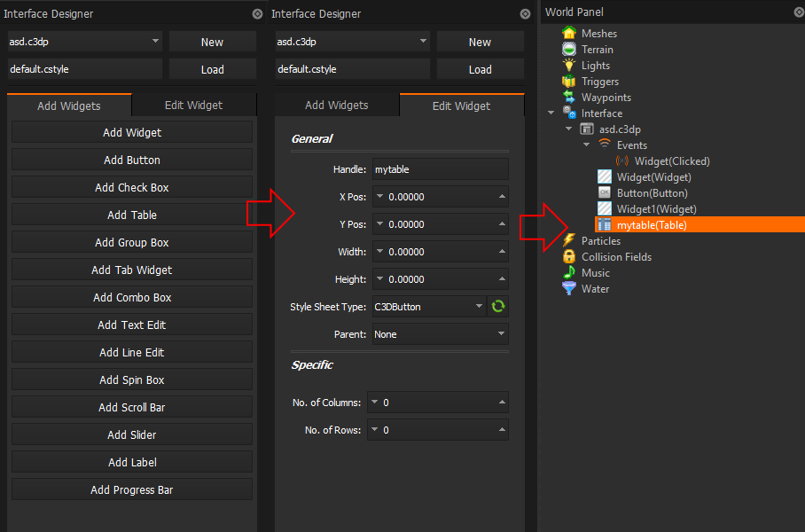Viewport: 805px width, 532px height.
Task: Collapse the Interface tree node
Action: (x=551, y=113)
